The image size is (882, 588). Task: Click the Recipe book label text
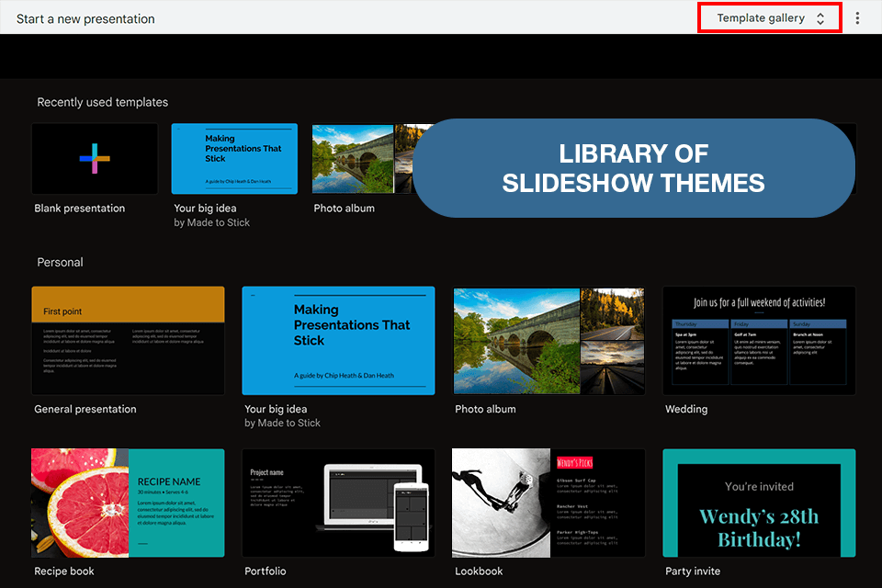point(64,571)
